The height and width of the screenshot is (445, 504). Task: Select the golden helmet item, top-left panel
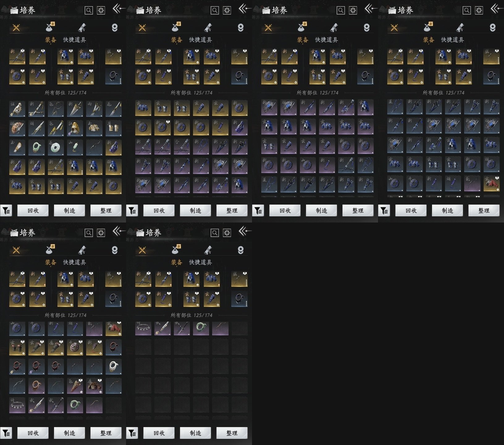tap(75, 128)
